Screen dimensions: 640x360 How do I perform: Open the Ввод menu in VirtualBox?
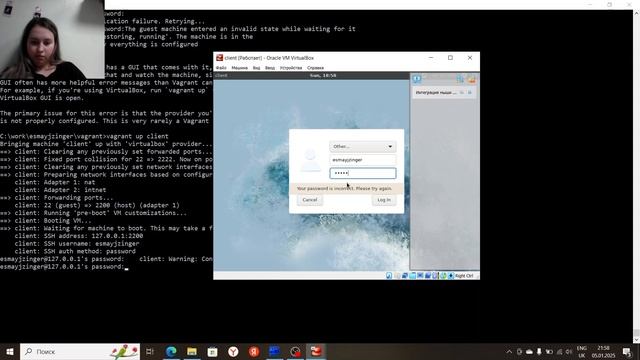270,68
